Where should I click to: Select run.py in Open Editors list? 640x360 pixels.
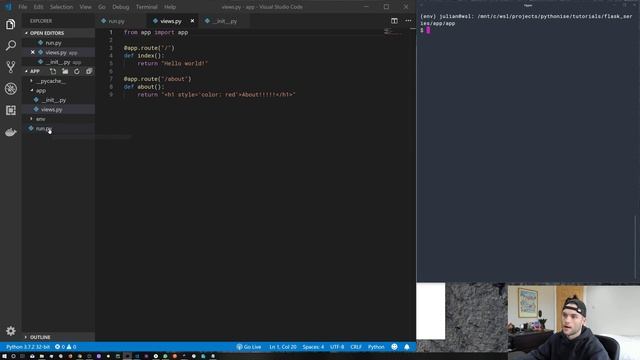pos(58,43)
